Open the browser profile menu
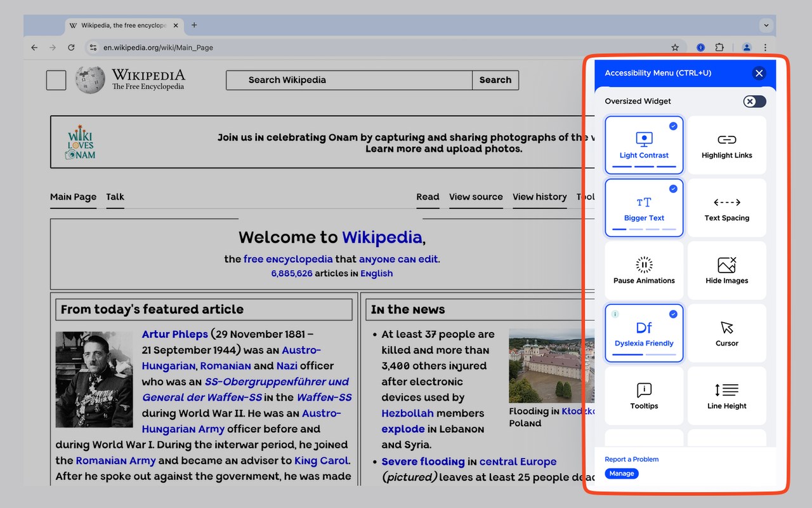 tap(747, 48)
